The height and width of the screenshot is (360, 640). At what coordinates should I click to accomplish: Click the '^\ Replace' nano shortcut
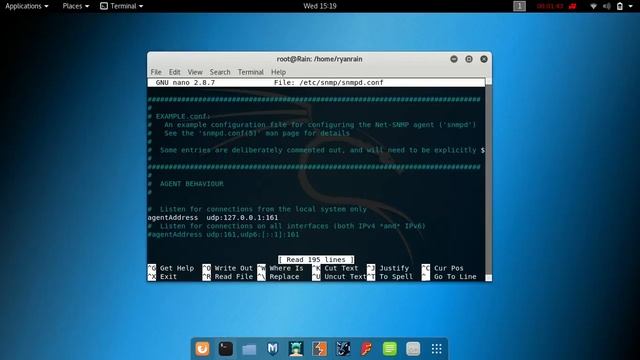pyautogui.click(x=278, y=277)
